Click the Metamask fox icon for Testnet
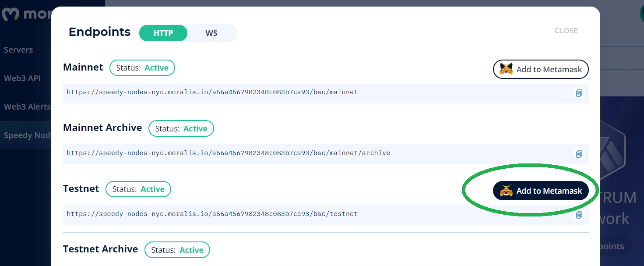Screen dimensions: 644x266 pos(506,191)
